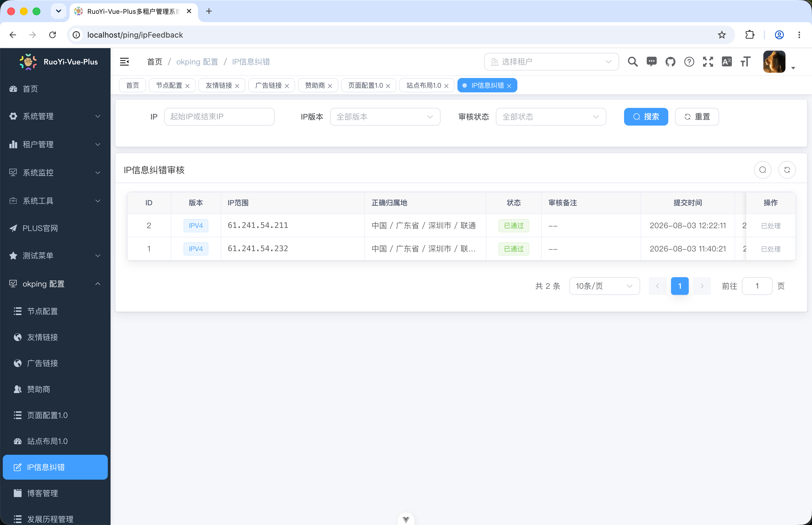This screenshot has width=812, height=525.
Task: Focus the 前往 page number input
Action: click(x=757, y=286)
